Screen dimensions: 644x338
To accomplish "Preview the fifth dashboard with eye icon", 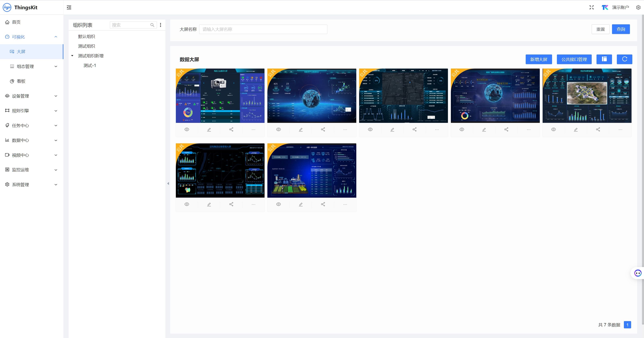I will pyautogui.click(x=553, y=129).
